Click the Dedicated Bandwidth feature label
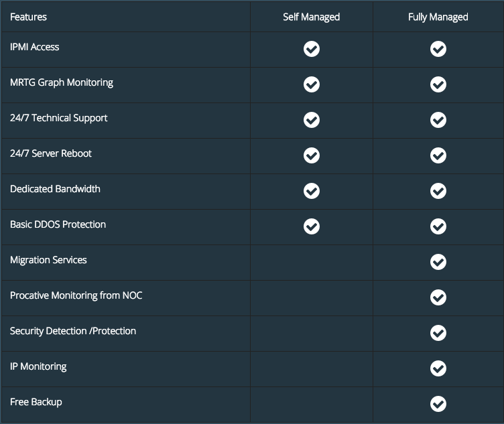 (55, 189)
